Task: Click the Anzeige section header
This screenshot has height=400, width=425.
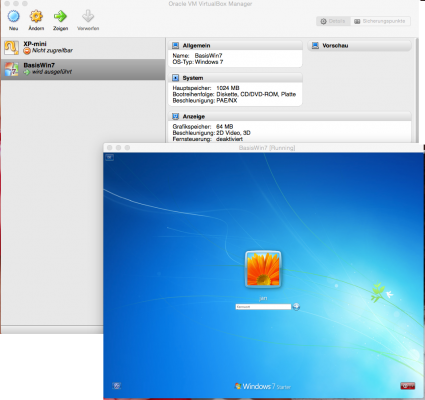Action: [x=290, y=116]
